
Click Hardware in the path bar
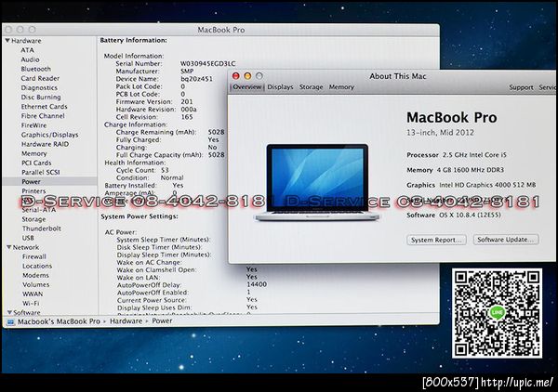coord(126,320)
